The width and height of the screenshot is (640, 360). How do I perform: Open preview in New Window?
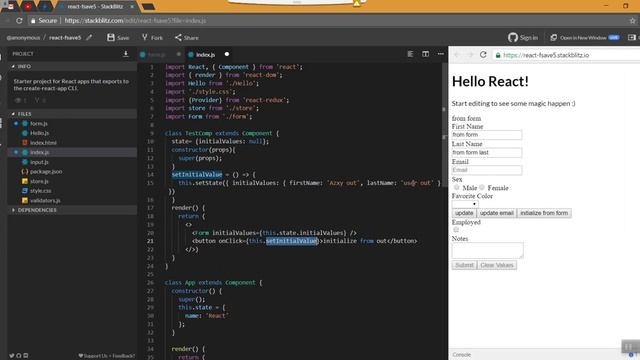(x=584, y=38)
